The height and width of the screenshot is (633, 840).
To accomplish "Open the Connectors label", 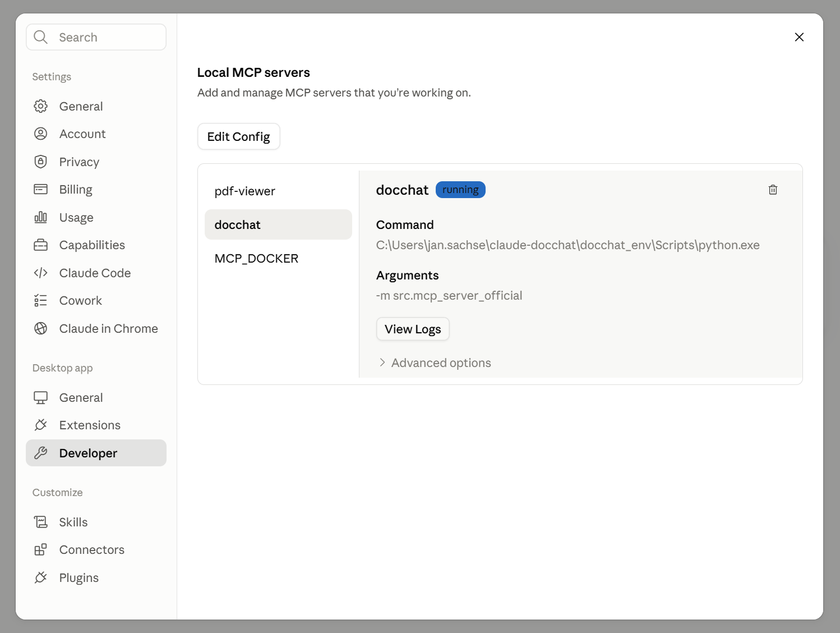I will pos(92,549).
